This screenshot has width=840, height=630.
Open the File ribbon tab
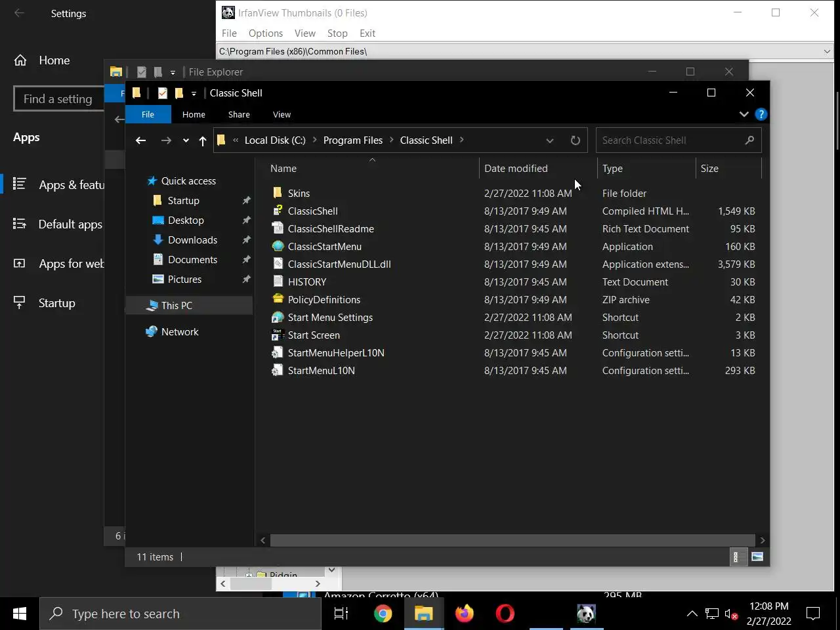point(148,114)
